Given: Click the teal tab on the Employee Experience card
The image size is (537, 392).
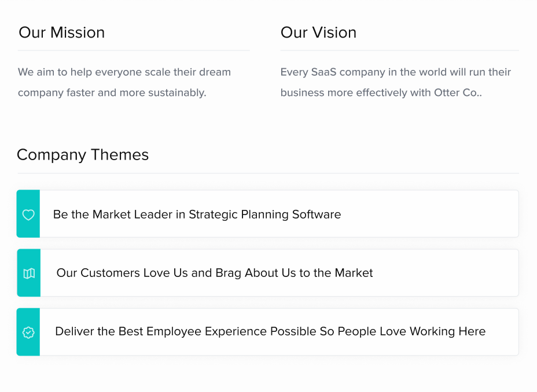Looking at the screenshot, I should [x=28, y=332].
